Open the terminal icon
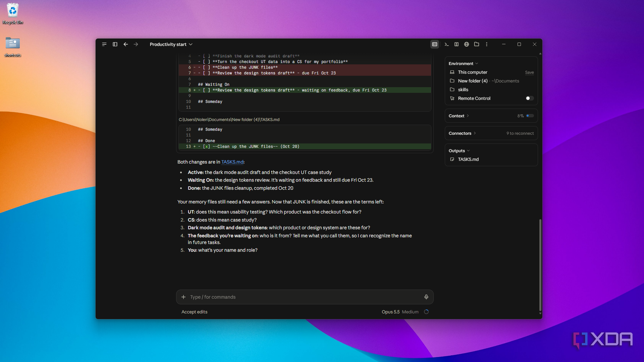This screenshot has width=644, height=362. (x=446, y=44)
